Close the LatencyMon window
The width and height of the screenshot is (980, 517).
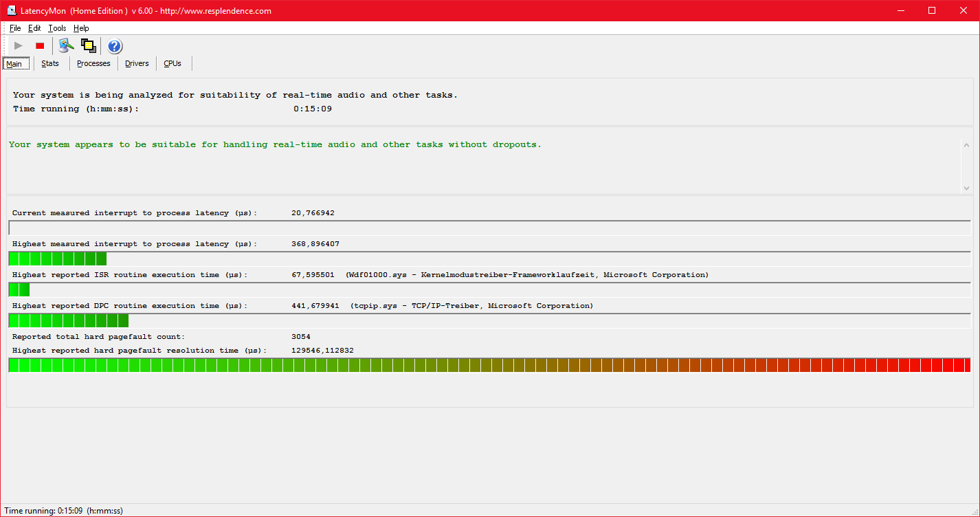click(964, 10)
